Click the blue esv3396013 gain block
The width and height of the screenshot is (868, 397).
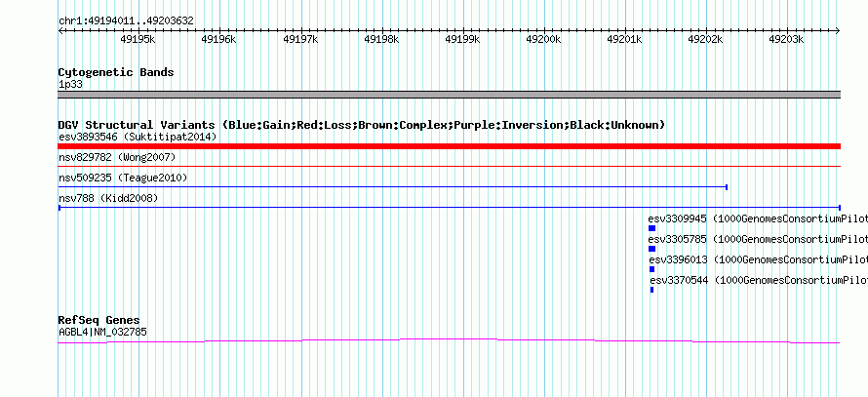pos(652,269)
